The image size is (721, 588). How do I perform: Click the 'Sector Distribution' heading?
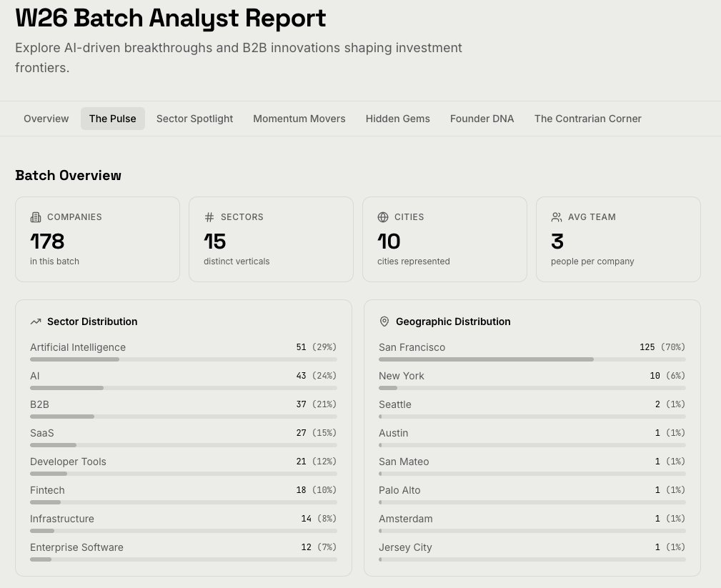[x=92, y=322]
